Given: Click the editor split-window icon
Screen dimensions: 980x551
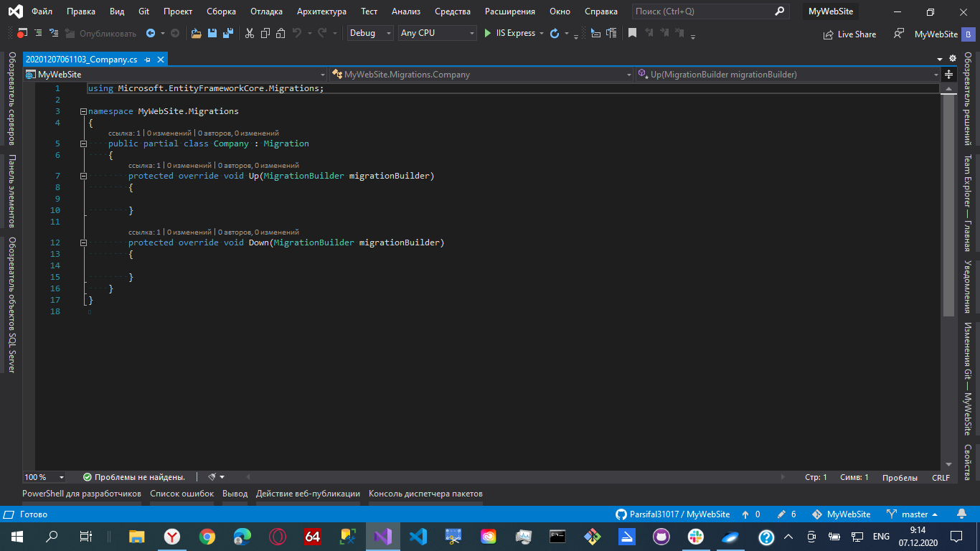Looking at the screenshot, I should (x=948, y=74).
